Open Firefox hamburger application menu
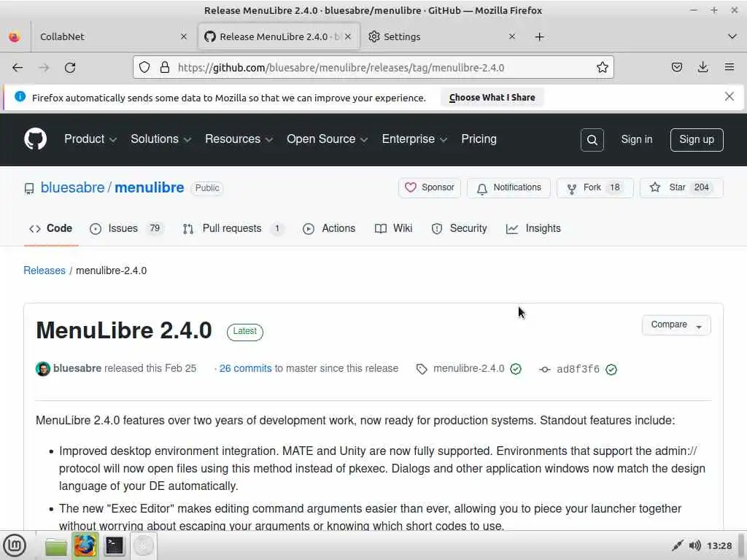Screen dimensions: 747x560 click(729, 68)
